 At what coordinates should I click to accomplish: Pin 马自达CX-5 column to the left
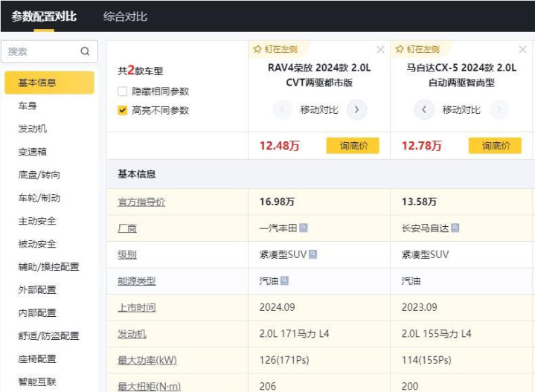[417, 49]
